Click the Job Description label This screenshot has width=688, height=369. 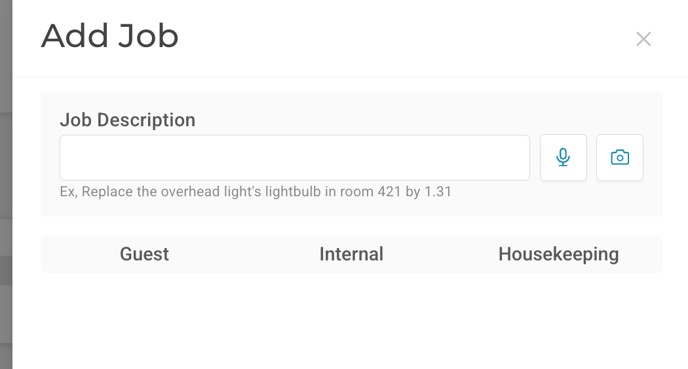pyautogui.click(x=128, y=120)
